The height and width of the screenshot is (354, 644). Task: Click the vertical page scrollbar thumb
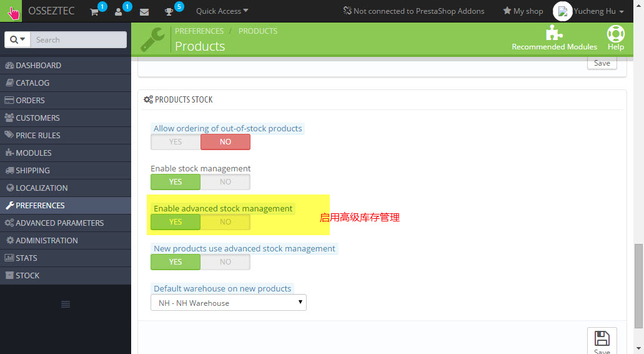638,285
